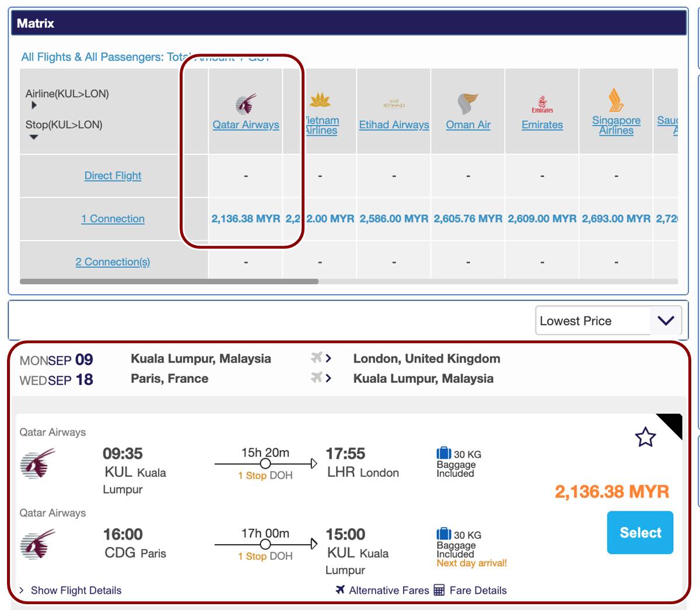Open the Singapore Airlines link
Viewport: 700px width, 610px height.
(x=616, y=125)
